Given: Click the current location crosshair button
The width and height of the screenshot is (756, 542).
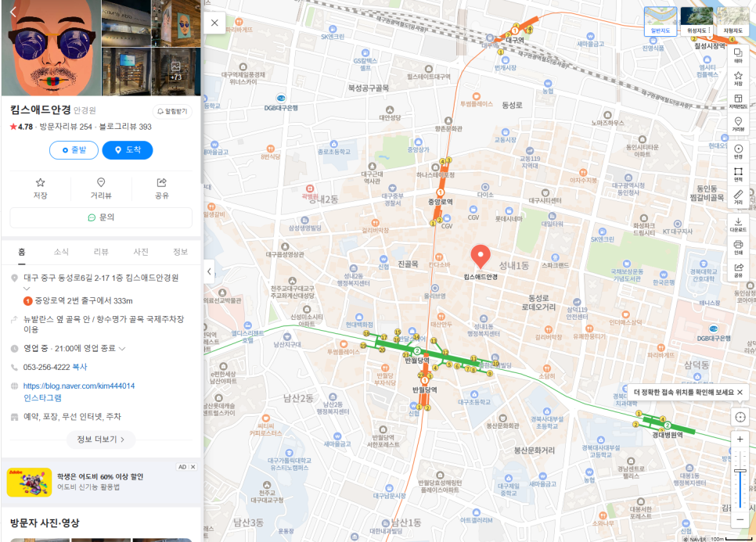Looking at the screenshot, I should point(740,417).
